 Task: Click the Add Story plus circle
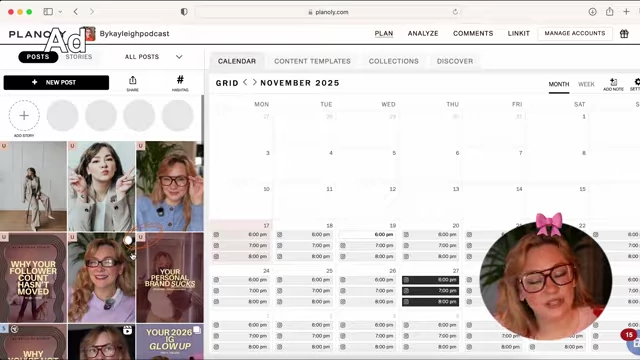[x=24, y=116]
